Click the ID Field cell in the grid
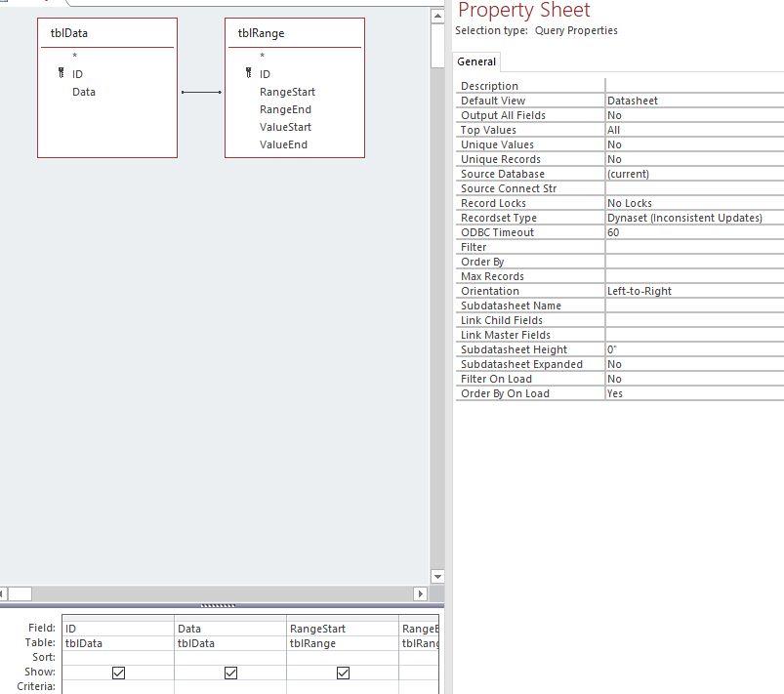 pos(118,629)
